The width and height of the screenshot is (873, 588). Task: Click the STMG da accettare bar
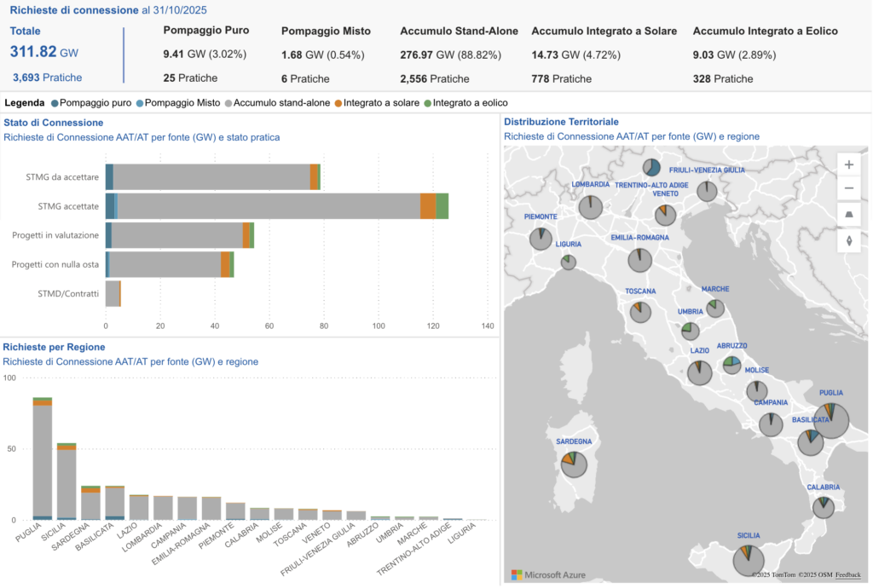tap(211, 177)
